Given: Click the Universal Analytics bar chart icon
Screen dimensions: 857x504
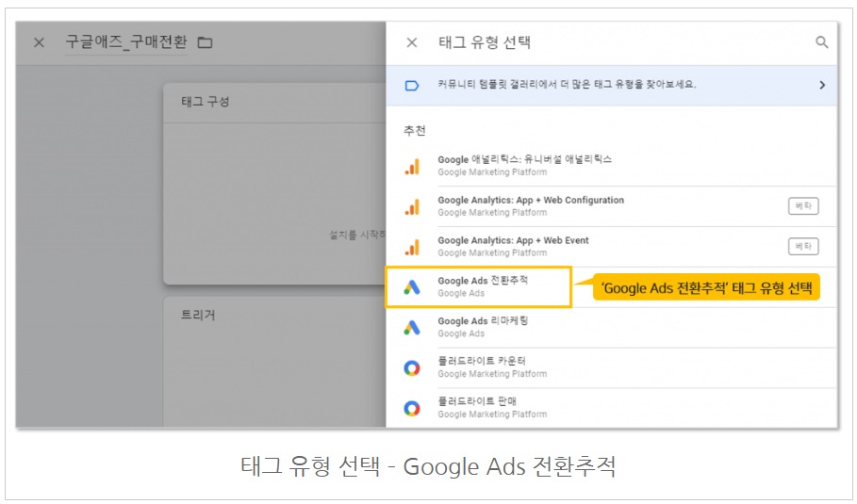Looking at the screenshot, I should (412, 166).
